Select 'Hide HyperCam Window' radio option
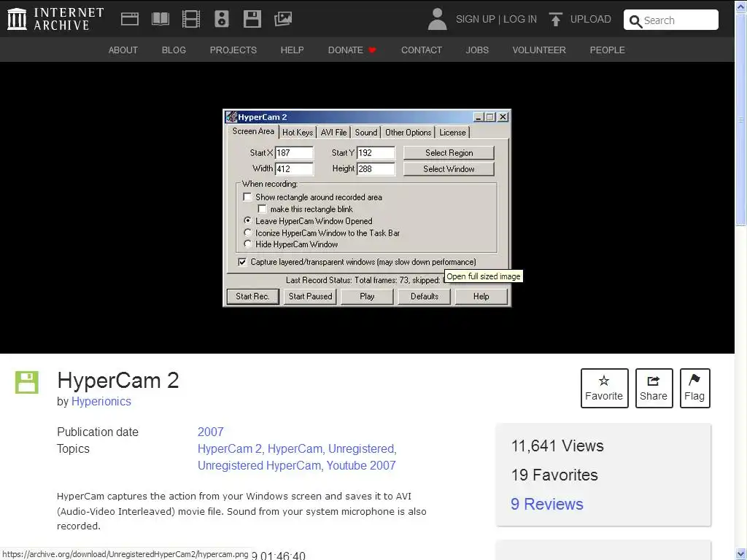The height and width of the screenshot is (560, 747). [x=247, y=244]
